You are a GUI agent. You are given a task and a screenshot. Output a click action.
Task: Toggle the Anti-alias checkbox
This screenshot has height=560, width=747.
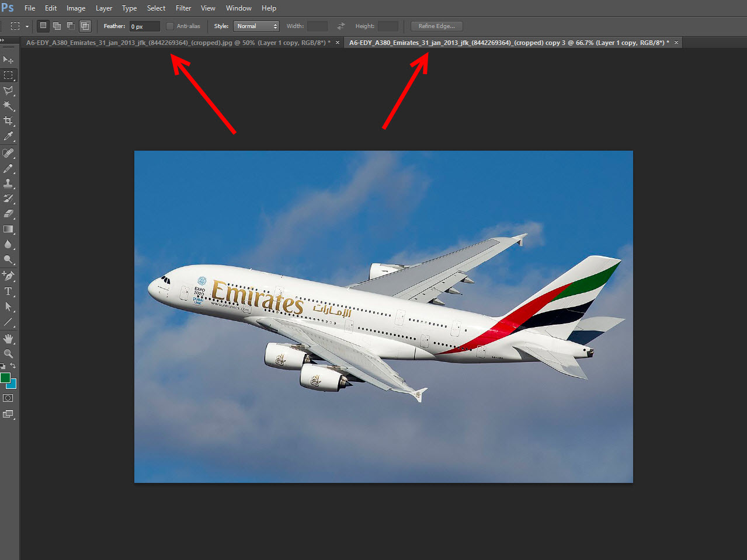(x=170, y=26)
